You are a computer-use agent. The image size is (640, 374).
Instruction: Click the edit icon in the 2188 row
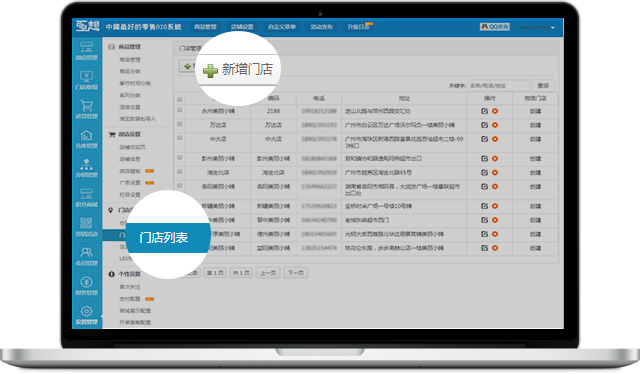(x=484, y=111)
